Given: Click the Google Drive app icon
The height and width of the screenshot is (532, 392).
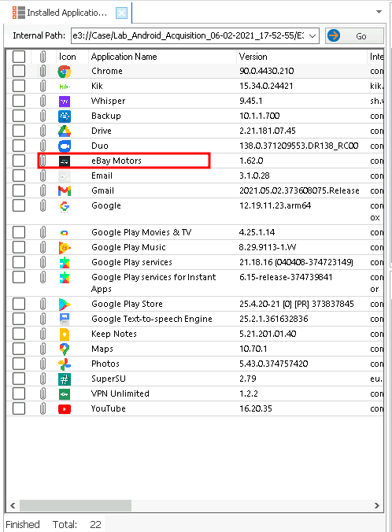Looking at the screenshot, I should point(65,131).
